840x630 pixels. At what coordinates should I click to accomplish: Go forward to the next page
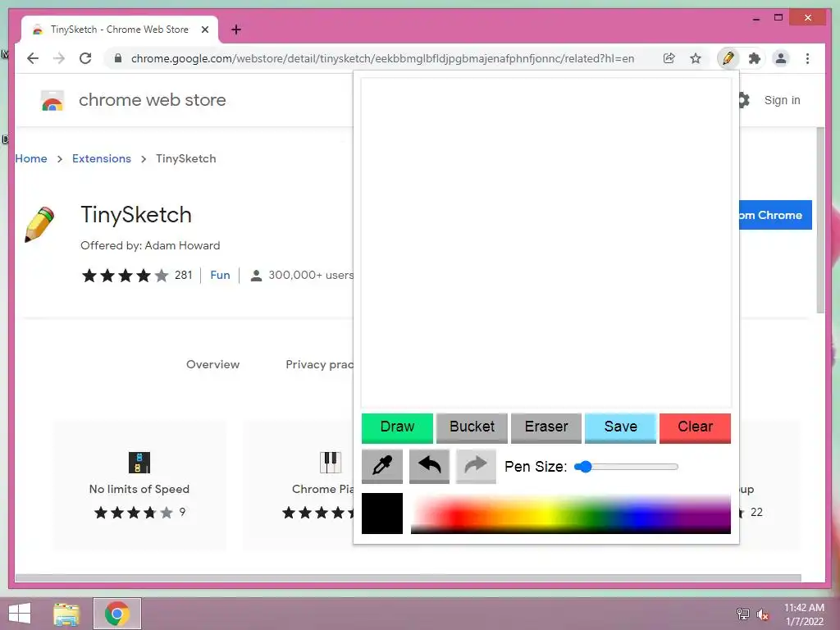point(59,58)
